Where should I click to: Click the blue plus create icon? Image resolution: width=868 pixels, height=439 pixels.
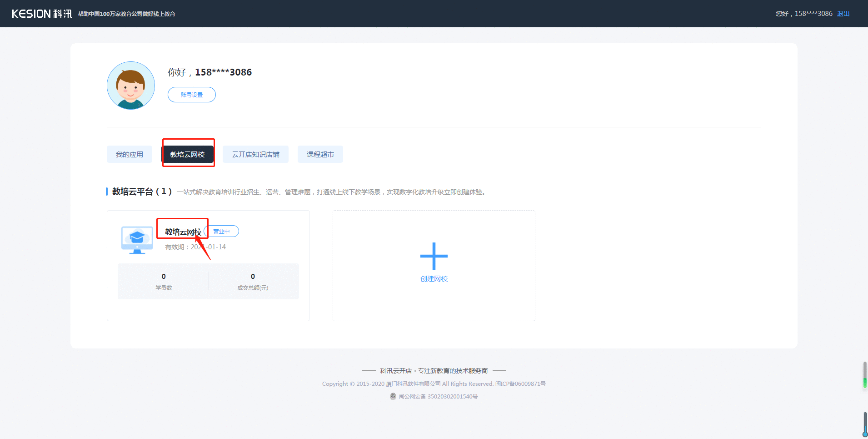434,256
